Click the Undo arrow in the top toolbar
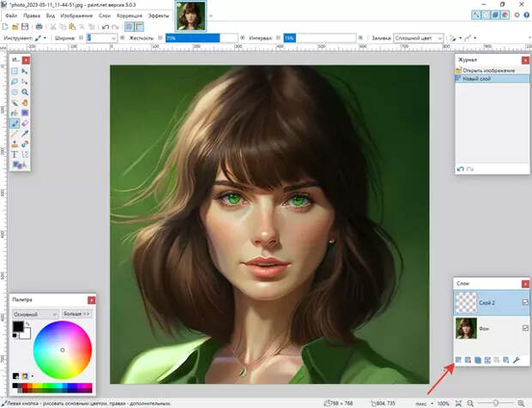The height and width of the screenshot is (408, 532). tap(106, 27)
